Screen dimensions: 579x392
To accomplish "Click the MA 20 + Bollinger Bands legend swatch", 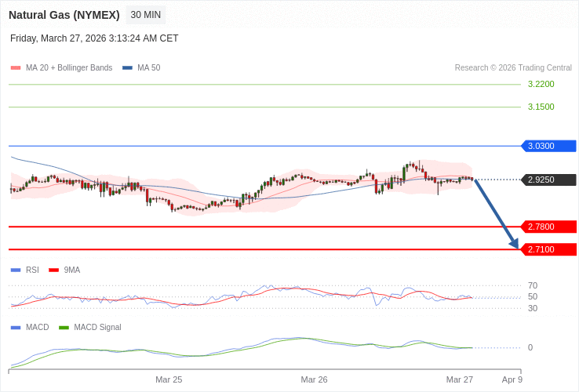I will pyautogui.click(x=16, y=68).
